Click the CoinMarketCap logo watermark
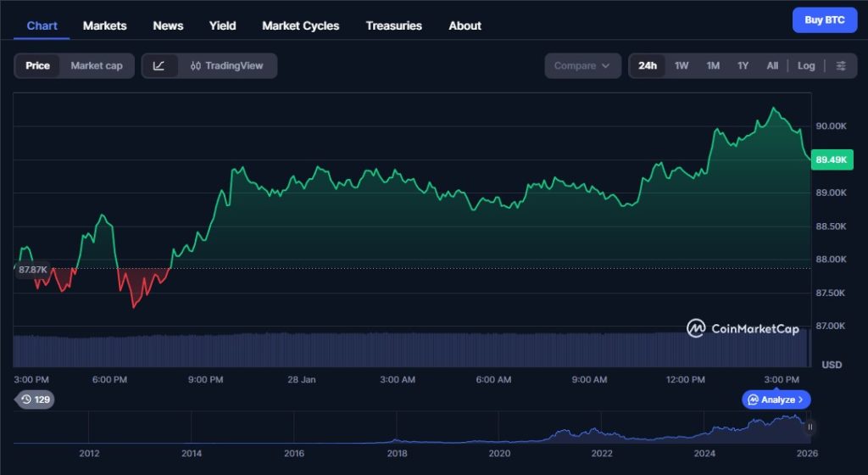Screen dimensions: 868x475 [743, 328]
